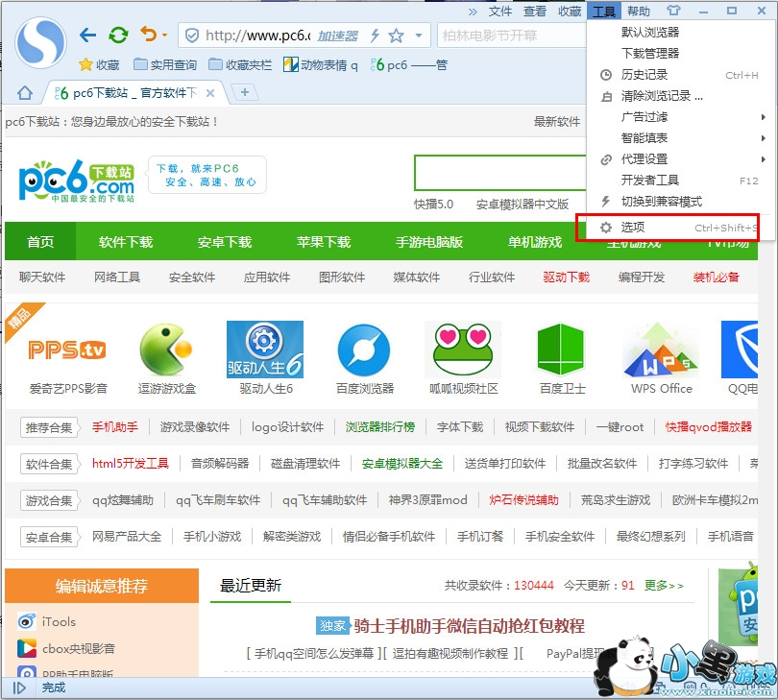Click the green refresh icon
Screen dimensions: 778x700
(x=118, y=35)
